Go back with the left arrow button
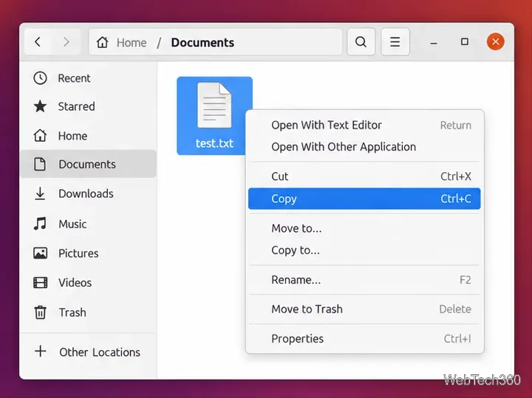This screenshot has height=398, width=532. click(38, 42)
